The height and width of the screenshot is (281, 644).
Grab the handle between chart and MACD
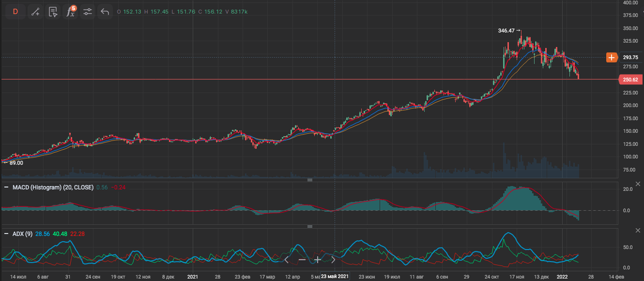pyautogui.click(x=309, y=180)
